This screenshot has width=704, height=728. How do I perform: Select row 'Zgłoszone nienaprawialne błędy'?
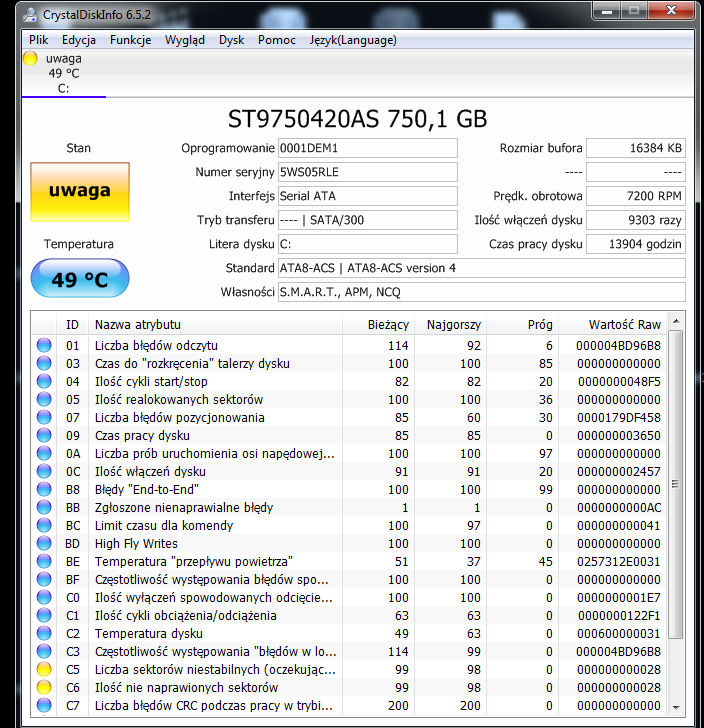pyautogui.click(x=350, y=507)
